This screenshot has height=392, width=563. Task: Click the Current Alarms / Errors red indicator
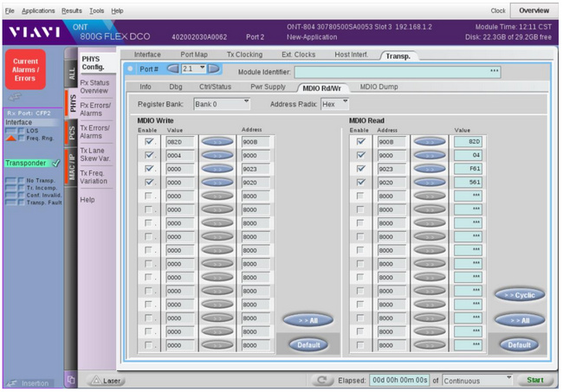pos(26,70)
